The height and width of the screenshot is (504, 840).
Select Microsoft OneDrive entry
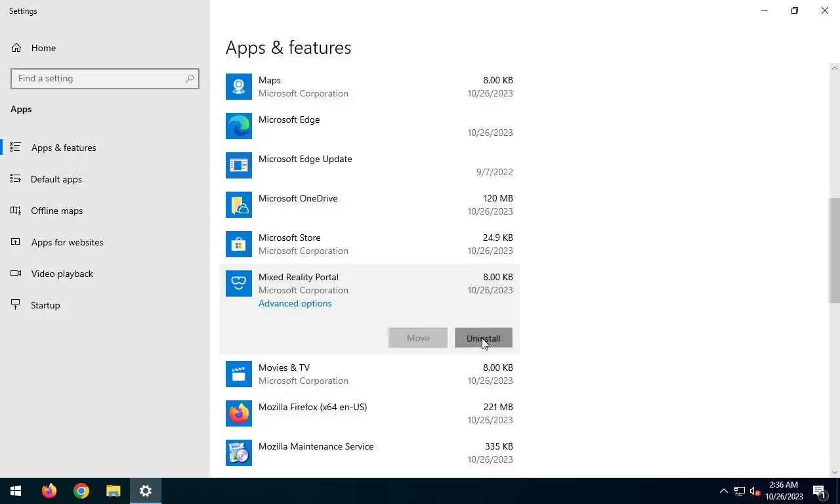click(298, 198)
